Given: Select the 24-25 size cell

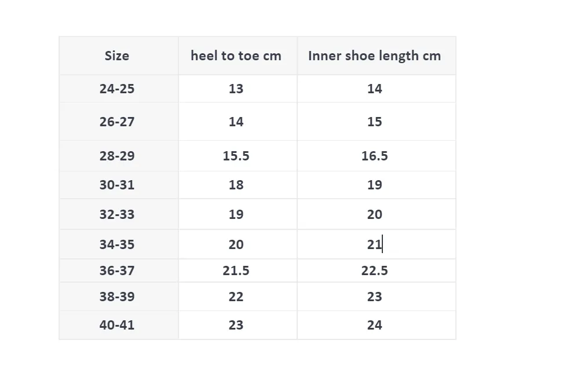Looking at the screenshot, I should pos(119,89).
